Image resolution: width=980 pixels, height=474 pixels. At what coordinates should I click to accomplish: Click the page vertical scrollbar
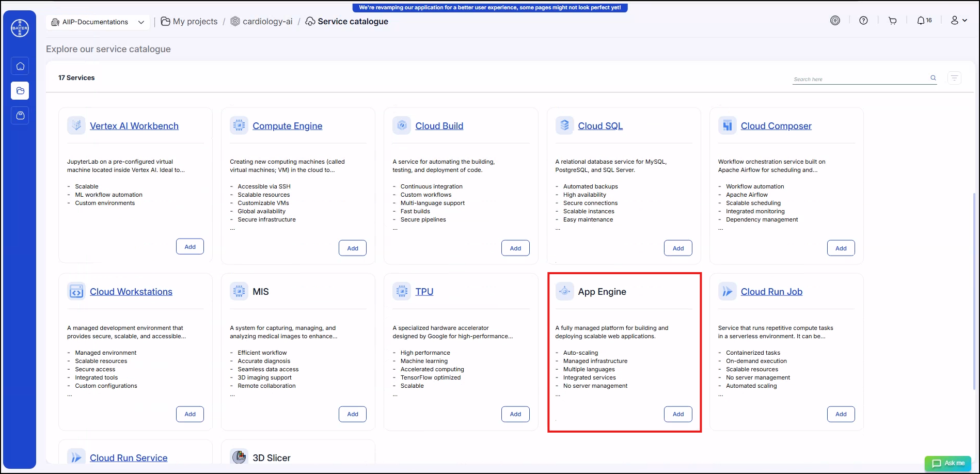click(x=974, y=291)
